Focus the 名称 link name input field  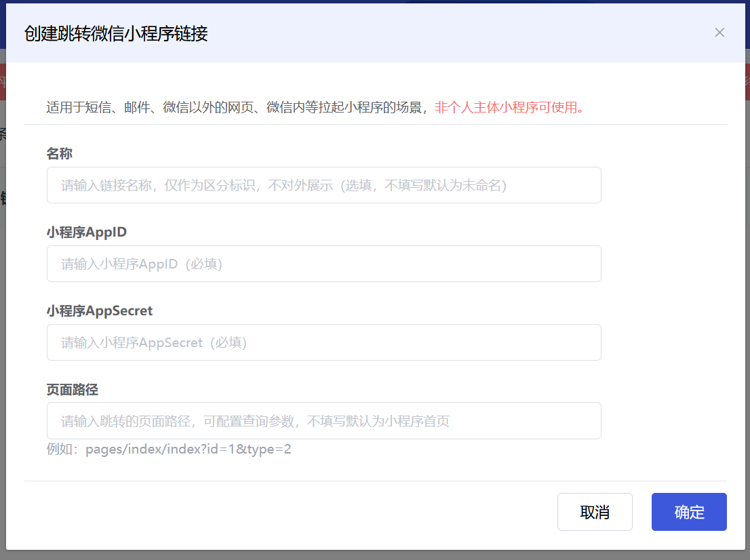(x=324, y=185)
